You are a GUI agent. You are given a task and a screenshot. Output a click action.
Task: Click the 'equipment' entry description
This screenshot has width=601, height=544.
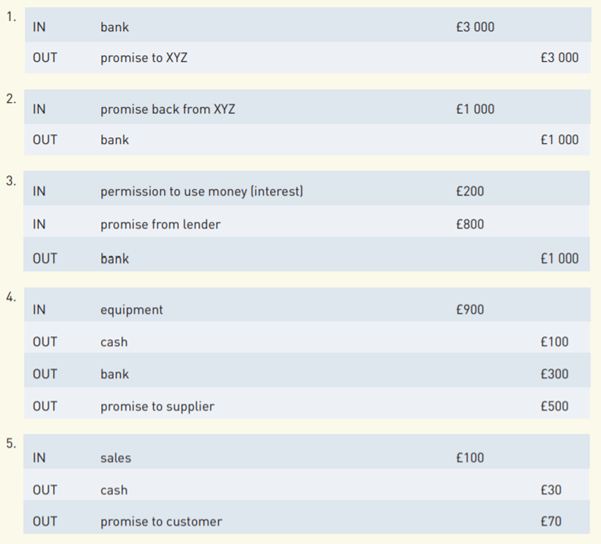point(131,310)
